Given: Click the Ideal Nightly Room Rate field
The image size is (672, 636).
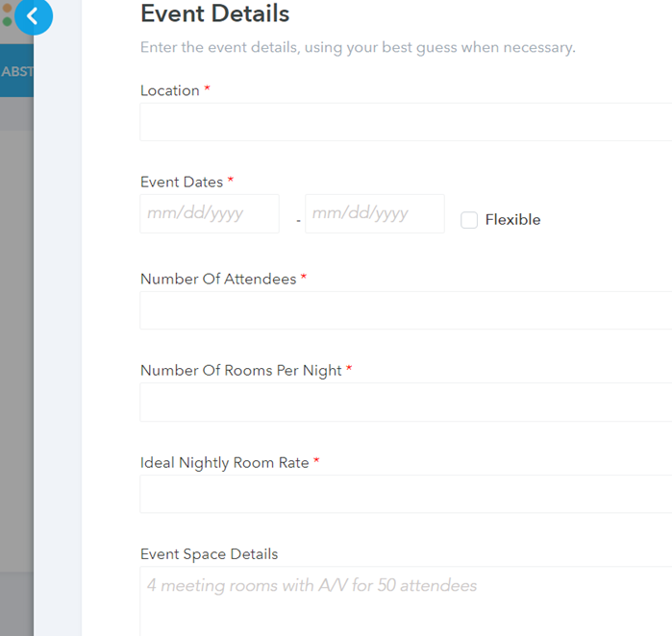Looking at the screenshot, I should (x=406, y=494).
